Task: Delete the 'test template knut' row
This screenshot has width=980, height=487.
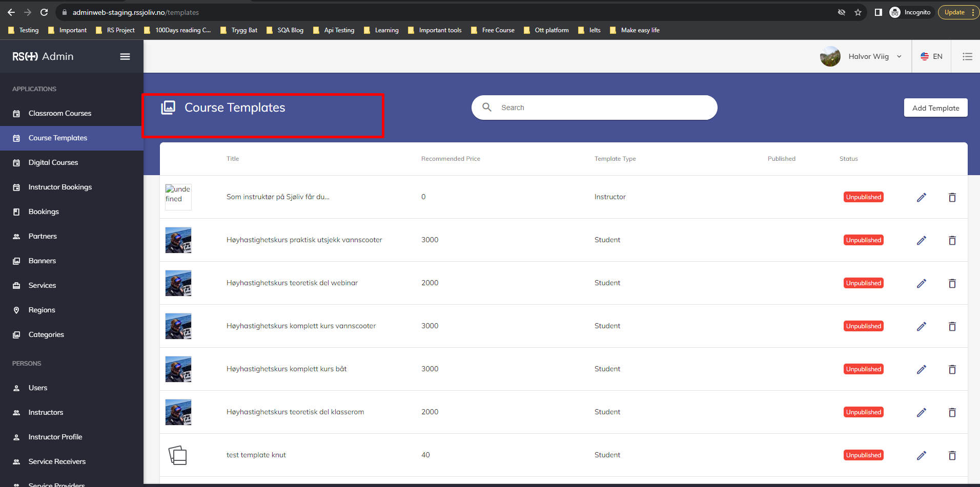Action: tap(952, 455)
